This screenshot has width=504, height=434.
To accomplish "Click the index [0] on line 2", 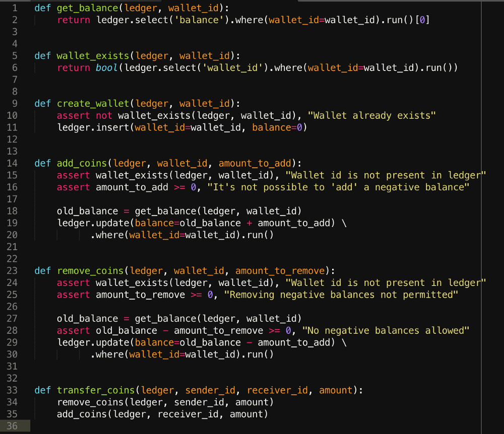I will pos(422,20).
